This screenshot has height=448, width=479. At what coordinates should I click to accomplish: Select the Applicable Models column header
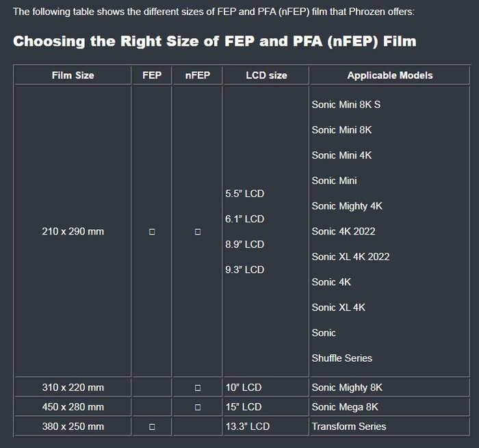point(389,75)
